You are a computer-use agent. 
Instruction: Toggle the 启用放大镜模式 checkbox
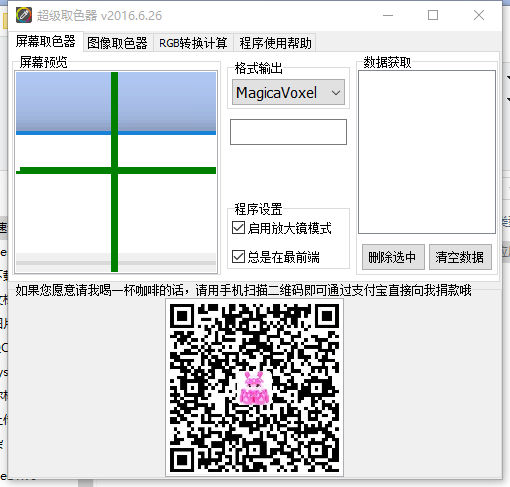(238, 228)
